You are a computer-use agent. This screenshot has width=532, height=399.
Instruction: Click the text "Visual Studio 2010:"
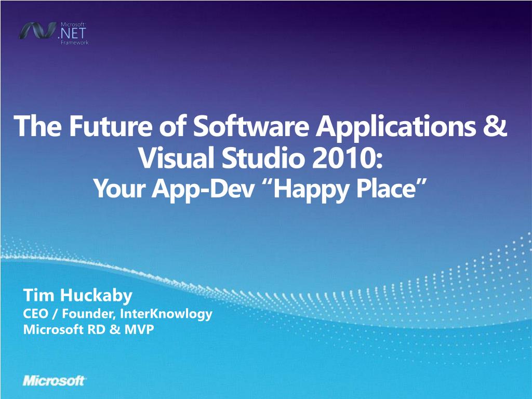(x=261, y=158)
